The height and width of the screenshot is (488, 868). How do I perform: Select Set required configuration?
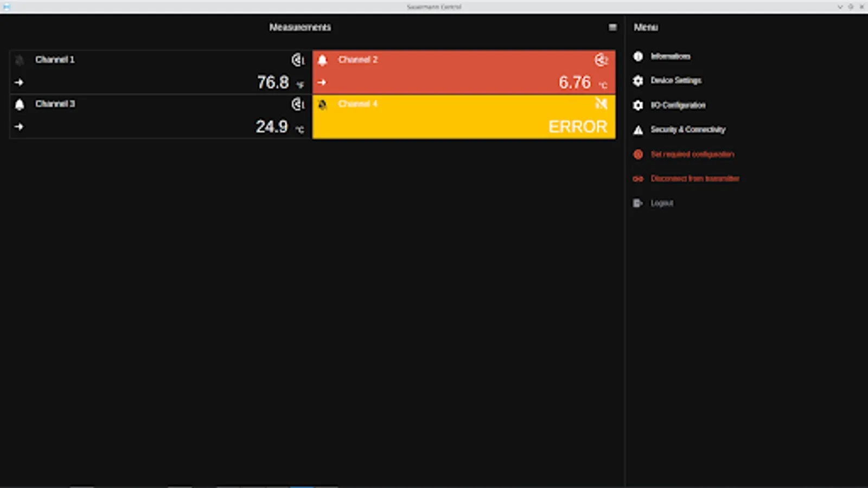pyautogui.click(x=692, y=155)
